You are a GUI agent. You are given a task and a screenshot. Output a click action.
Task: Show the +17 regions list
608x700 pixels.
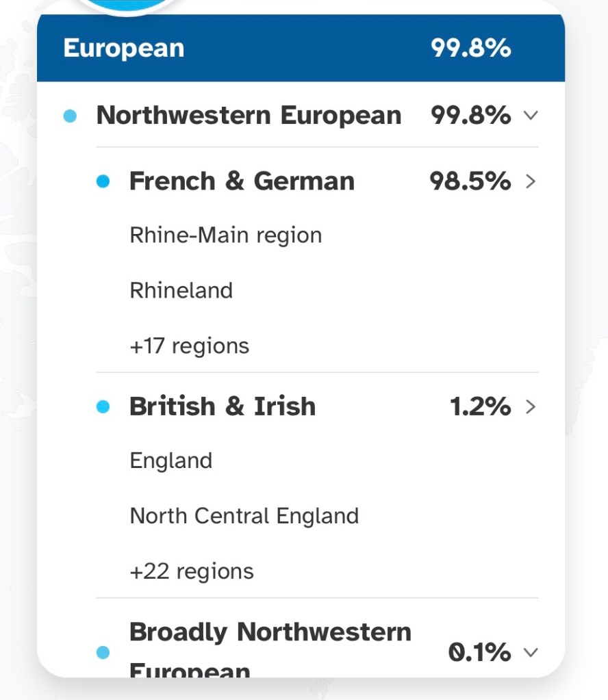(x=189, y=346)
